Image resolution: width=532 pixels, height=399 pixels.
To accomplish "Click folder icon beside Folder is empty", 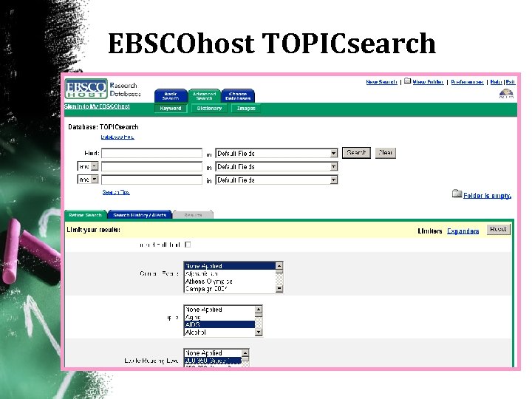I will click(457, 194).
